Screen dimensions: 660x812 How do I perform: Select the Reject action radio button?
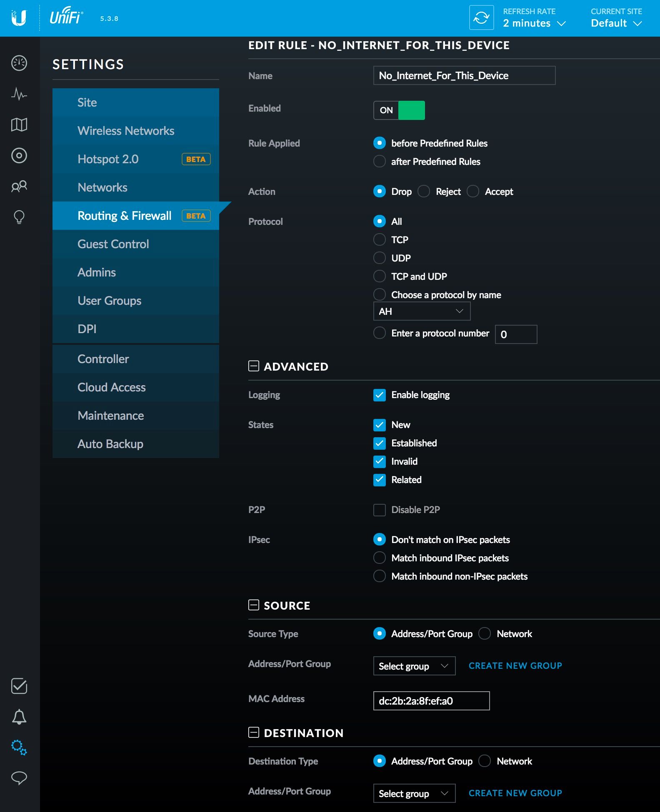[x=424, y=192]
